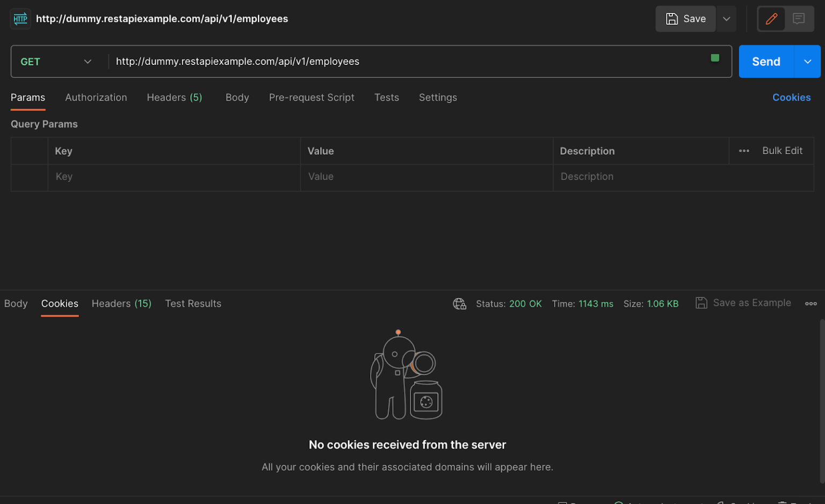The width and height of the screenshot is (825, 504).
Task: Open Bulk Edit ellipsis menu for params
Action: (744, 151)
